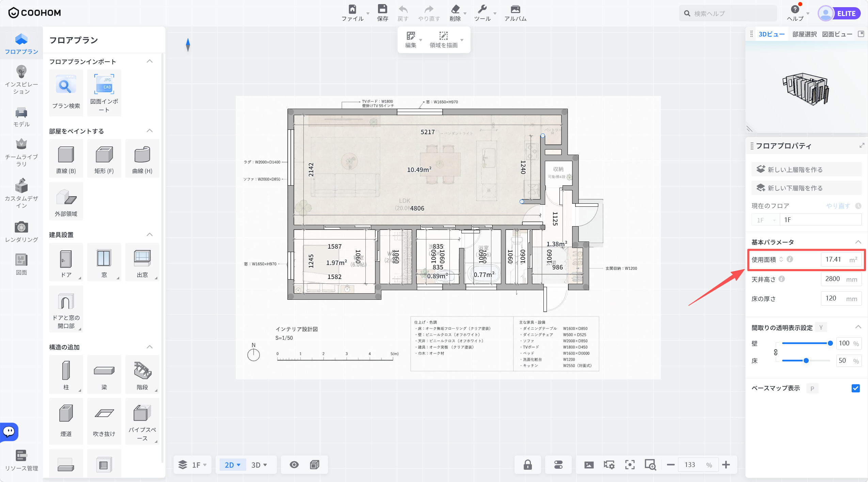Click the ELITE account button
The image size is (868, 482).
click(839, 13)
